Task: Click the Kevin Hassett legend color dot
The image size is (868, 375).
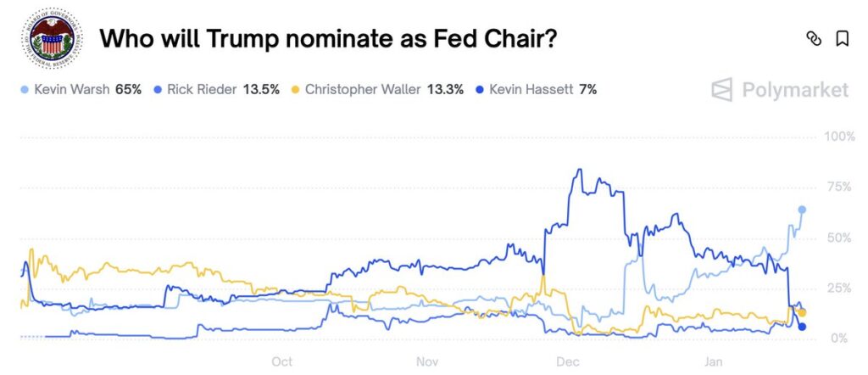Action: (x=481, y=88)
